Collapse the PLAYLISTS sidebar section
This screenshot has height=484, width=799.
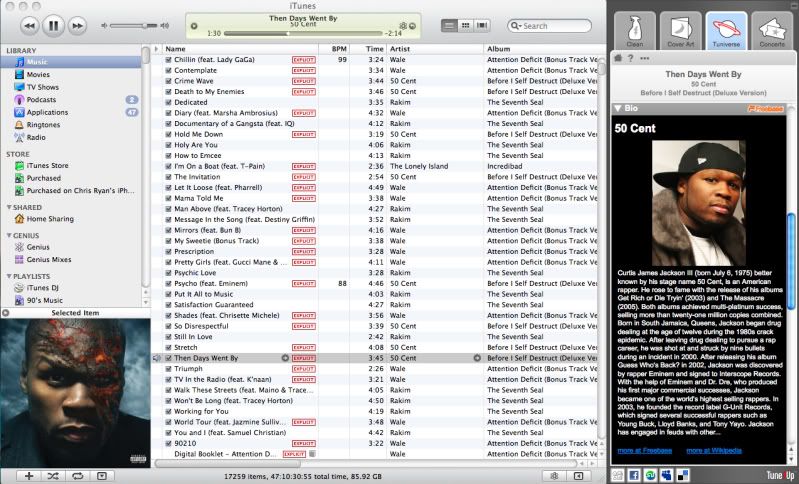pos(9,276)
